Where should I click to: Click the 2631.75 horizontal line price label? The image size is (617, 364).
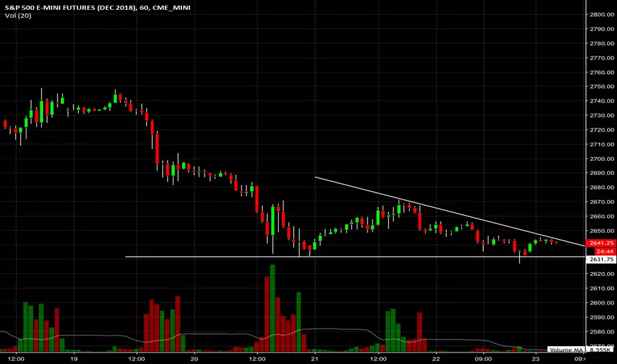[601, 259]
